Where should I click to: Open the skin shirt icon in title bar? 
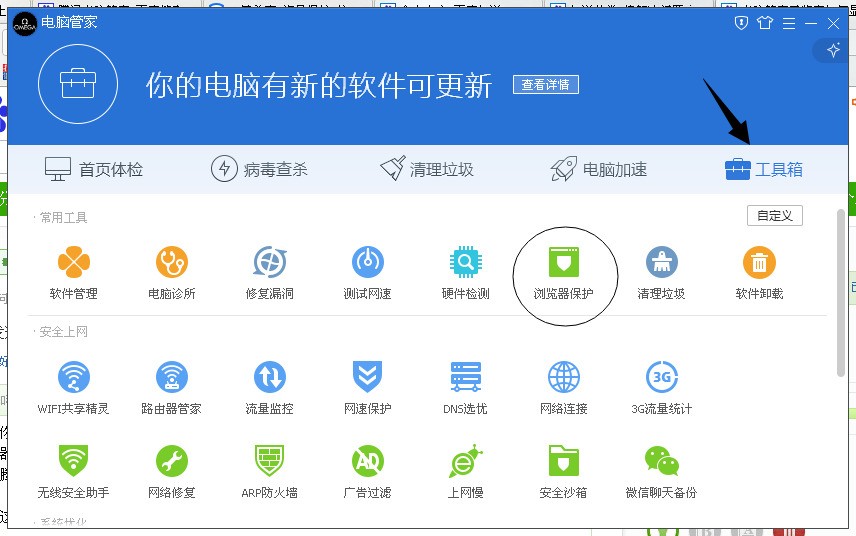(765, 23)
